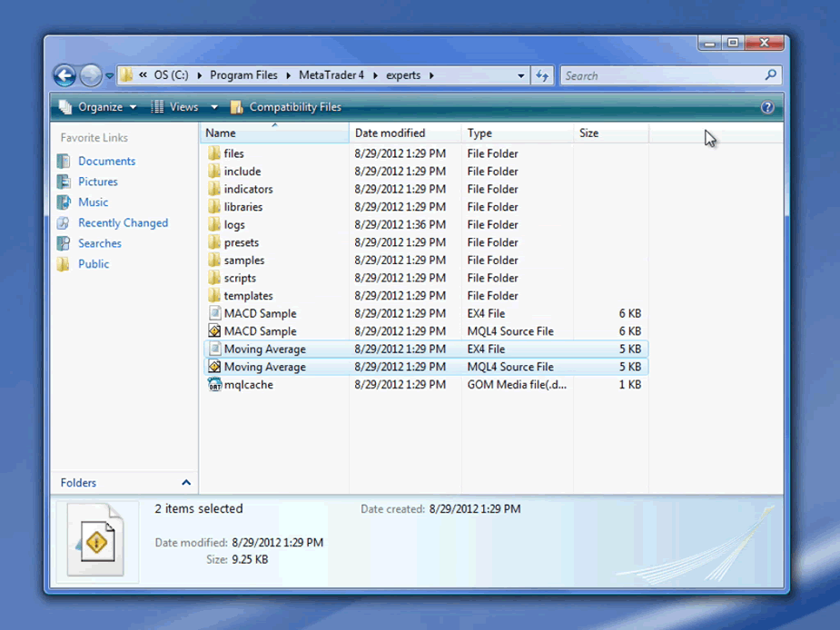Image resolution: width=840 pixels, height=630 pixels.
Task: Select Moving Average MQL4 source file icon
Action: click(214, 367)
